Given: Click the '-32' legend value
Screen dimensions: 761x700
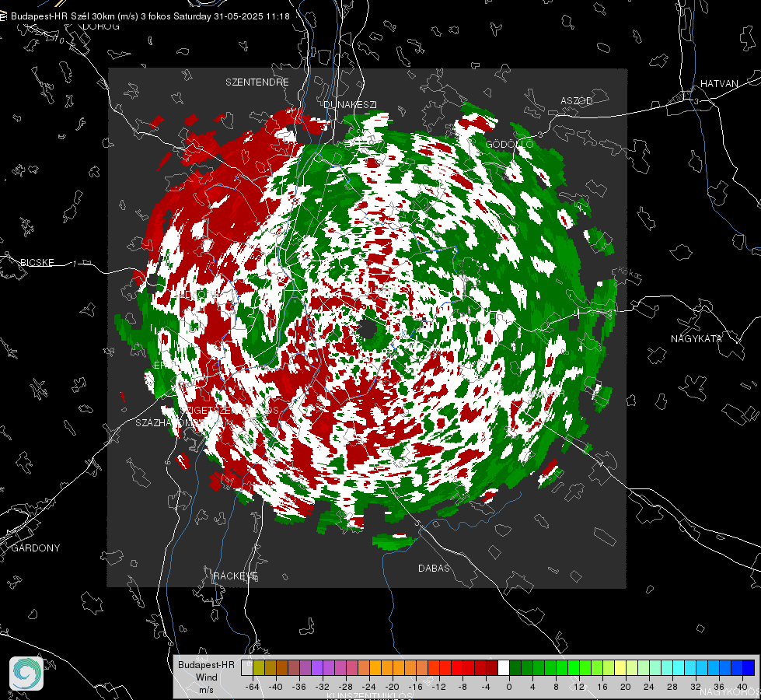Looking at the screenshot, I should click(x=323, y=687).
